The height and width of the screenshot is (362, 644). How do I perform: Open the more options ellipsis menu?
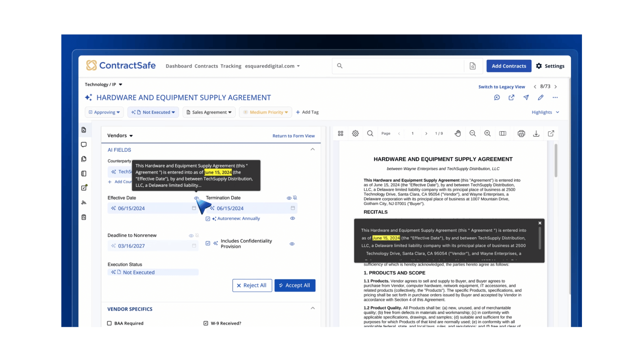point(555,98)
